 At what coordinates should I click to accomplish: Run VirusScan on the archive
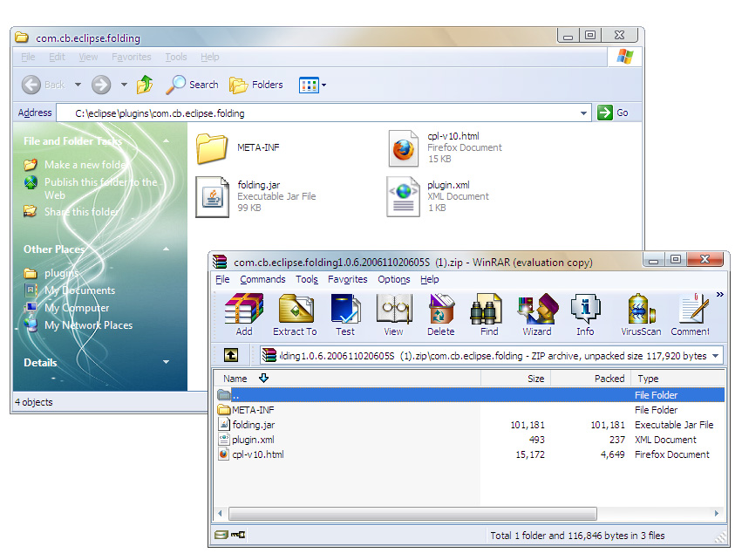tap(641, 314)
